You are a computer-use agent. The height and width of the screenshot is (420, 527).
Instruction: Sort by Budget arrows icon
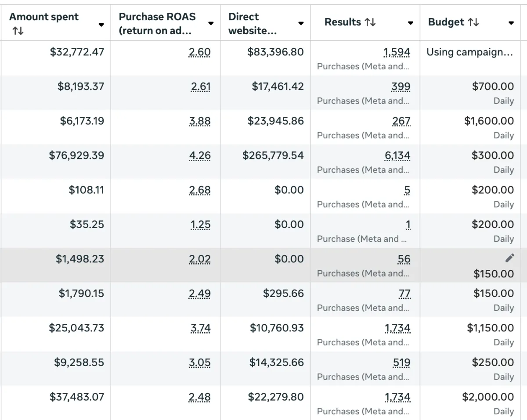[x=473, y=22]
